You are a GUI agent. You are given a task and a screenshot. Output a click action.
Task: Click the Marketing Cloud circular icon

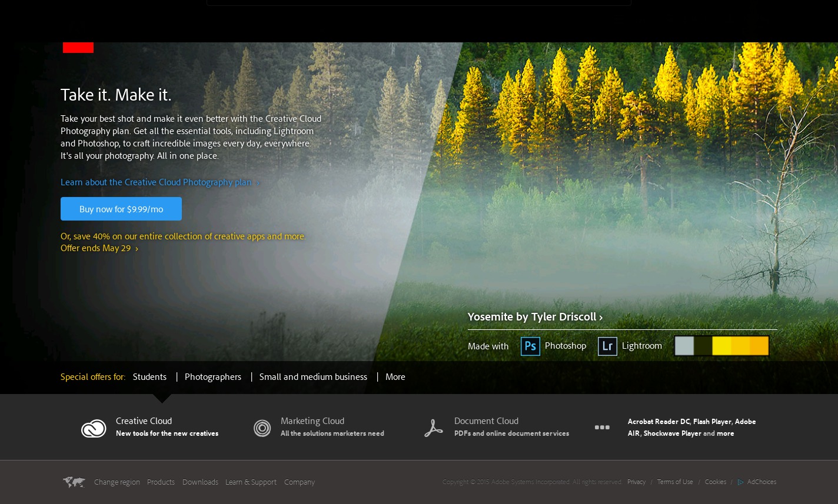262,428
